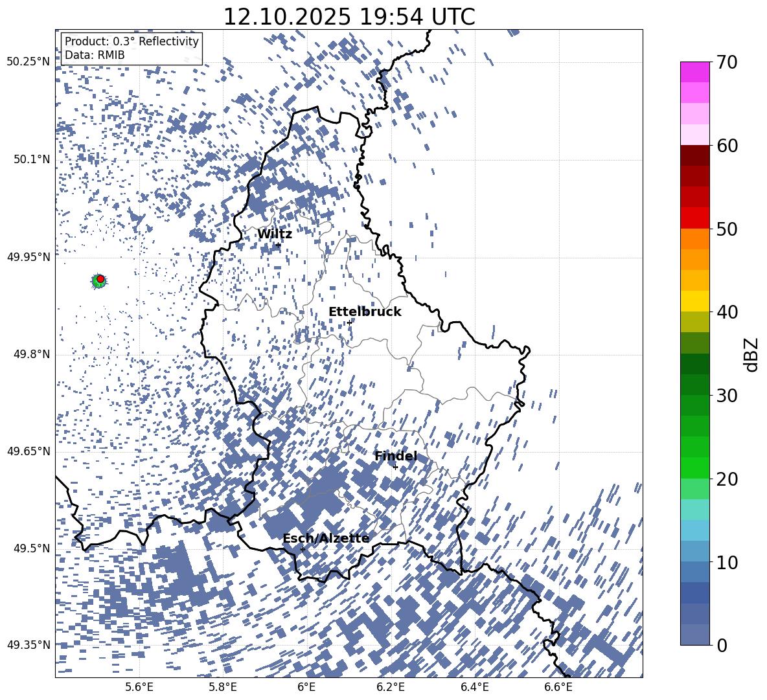Pick the bright green swatch just above 20
Screen dimensions: 767x700
pos(694,468)
